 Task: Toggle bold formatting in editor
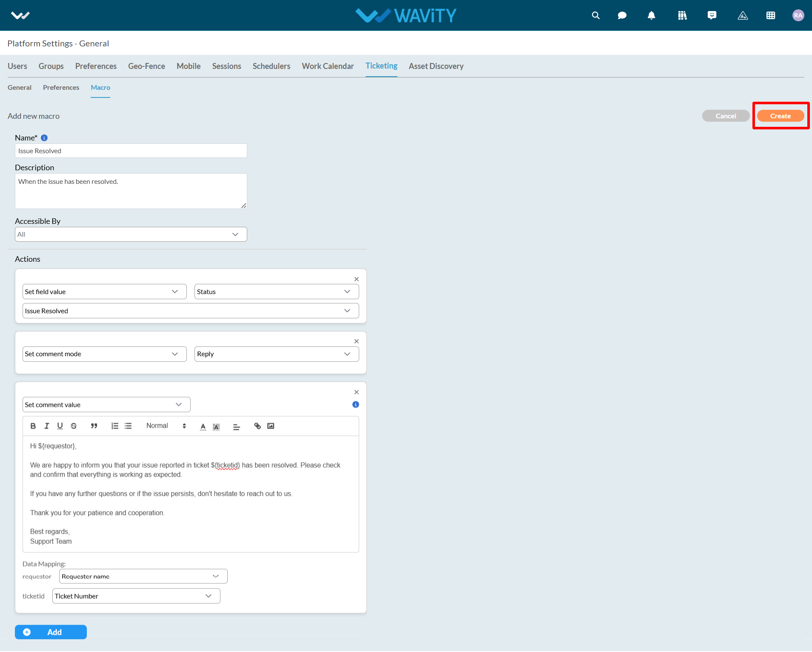coord(33,426)
